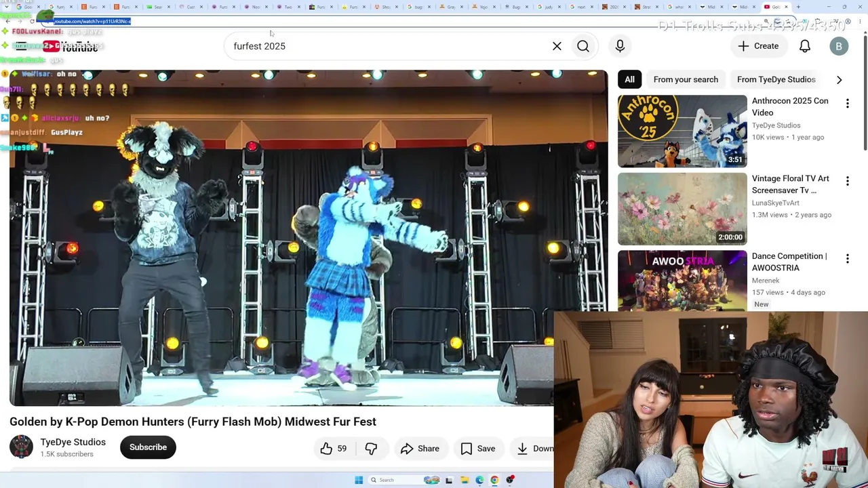This screenshot has width=868, height=488.
Task: Click the video title 'Golden by K-Pop Demon Hunters'
Action: [x=193, y=422]
